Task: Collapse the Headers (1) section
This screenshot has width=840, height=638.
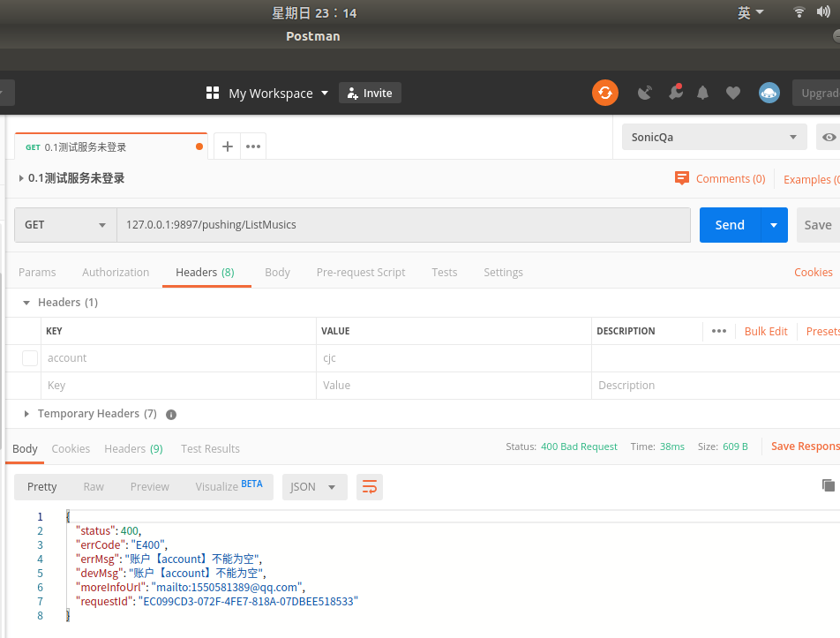Action: [26, 303]
